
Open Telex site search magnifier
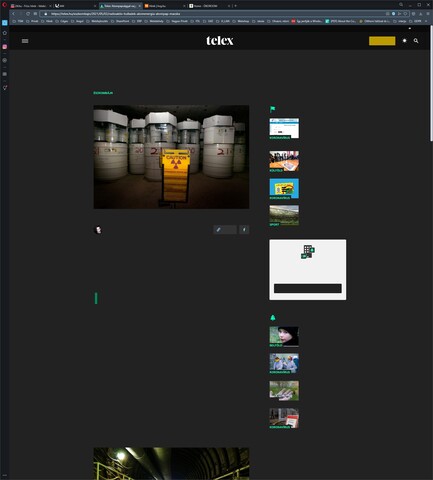click(x=416, y=41)
